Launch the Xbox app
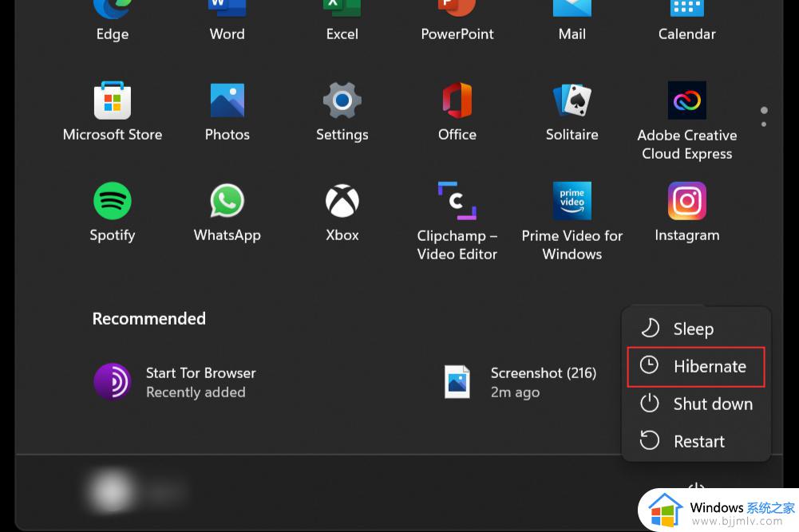The width and height of the screenshot is (799, 532). (342, 212)
